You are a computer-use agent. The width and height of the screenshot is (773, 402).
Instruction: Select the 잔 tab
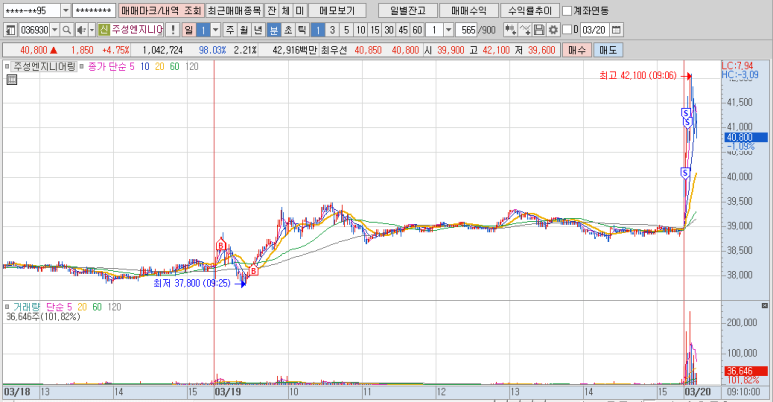(271, 10)
